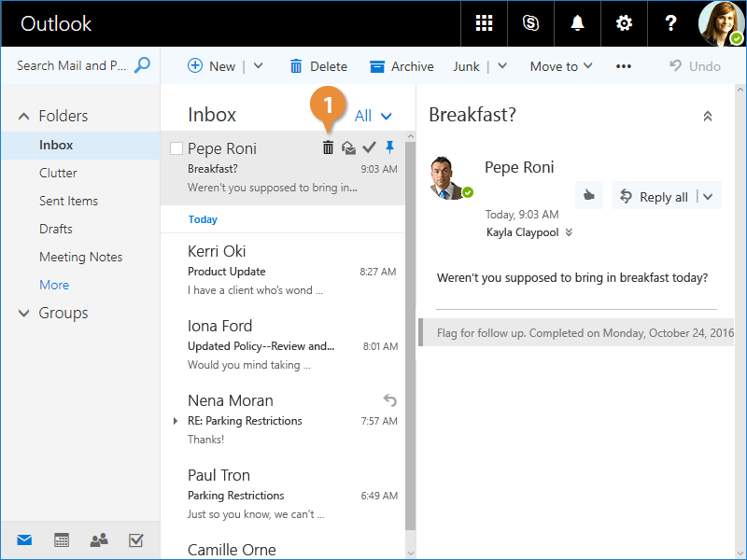This screenshot has height=560, width=747.
Task: Open the notifications bell
Action: (x=578, y=23)
